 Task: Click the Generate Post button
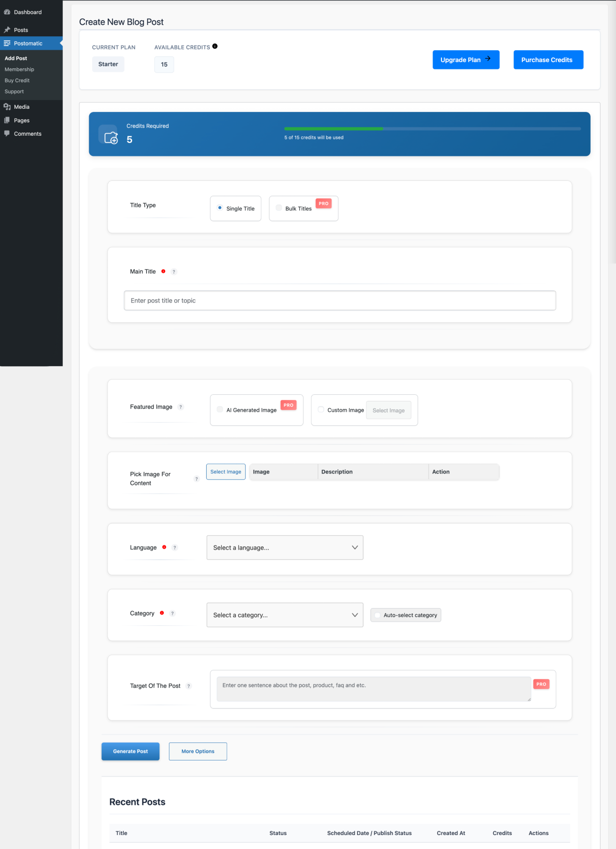(131, 751)
